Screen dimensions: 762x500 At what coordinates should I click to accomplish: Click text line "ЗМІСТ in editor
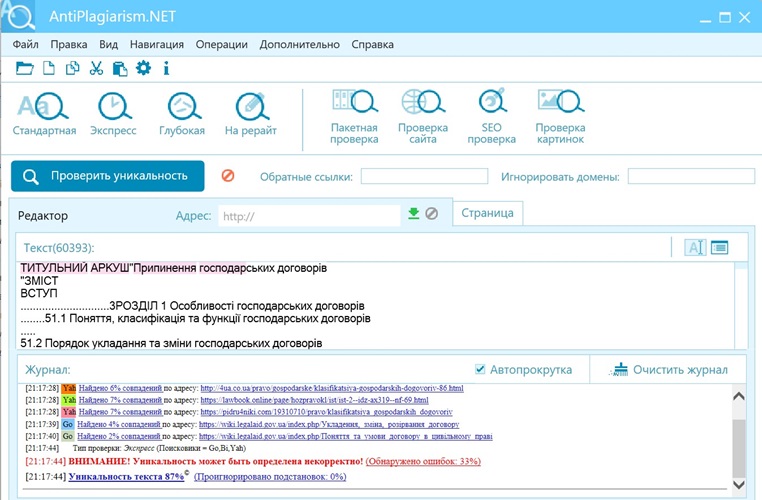point(39,281)
